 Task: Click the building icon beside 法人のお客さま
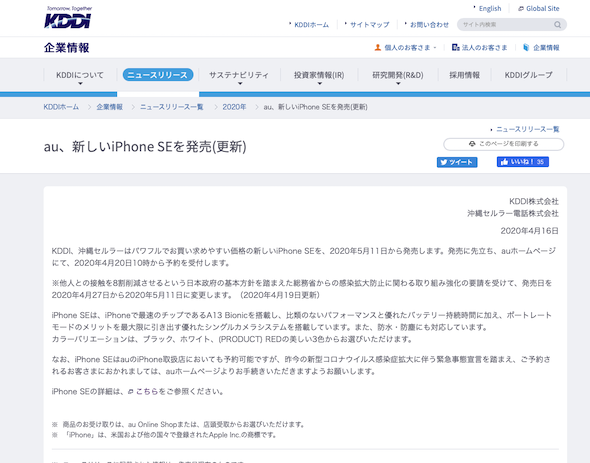pos(455,47)
